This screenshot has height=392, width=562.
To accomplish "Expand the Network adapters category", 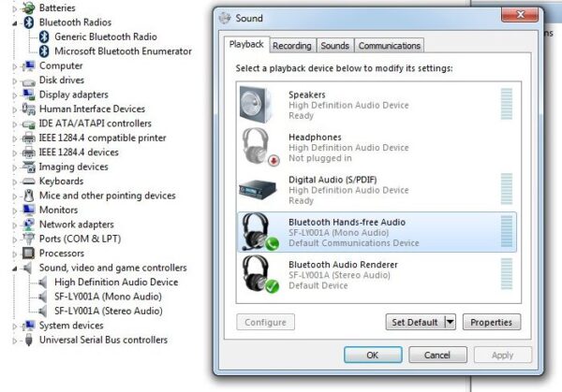I will tap(15, 225).
